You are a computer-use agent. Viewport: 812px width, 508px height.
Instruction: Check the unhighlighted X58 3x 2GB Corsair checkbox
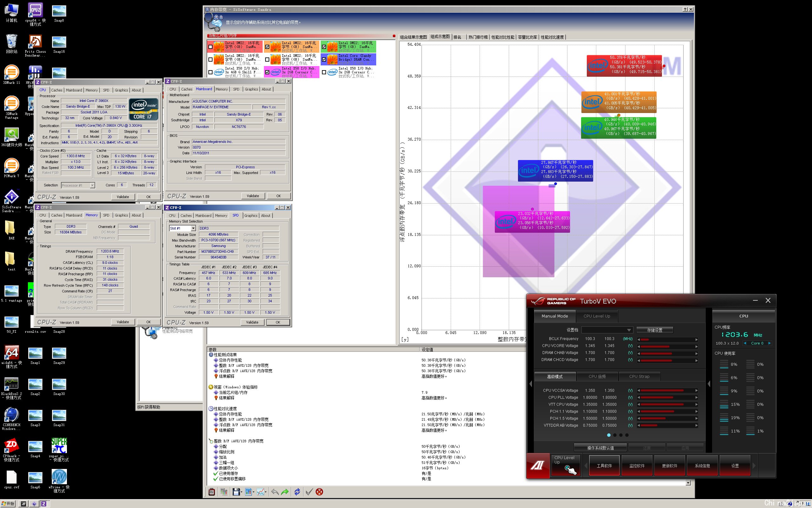click(x=324, y=72)
